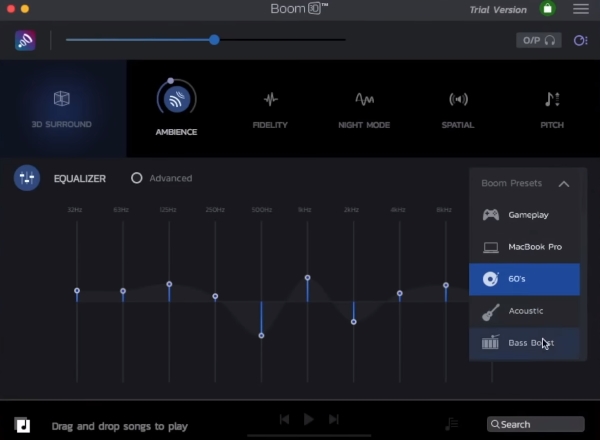The image size is (600, 440).
Task: Select the Advanced equalizer radio button
Action: click(137, 178)
